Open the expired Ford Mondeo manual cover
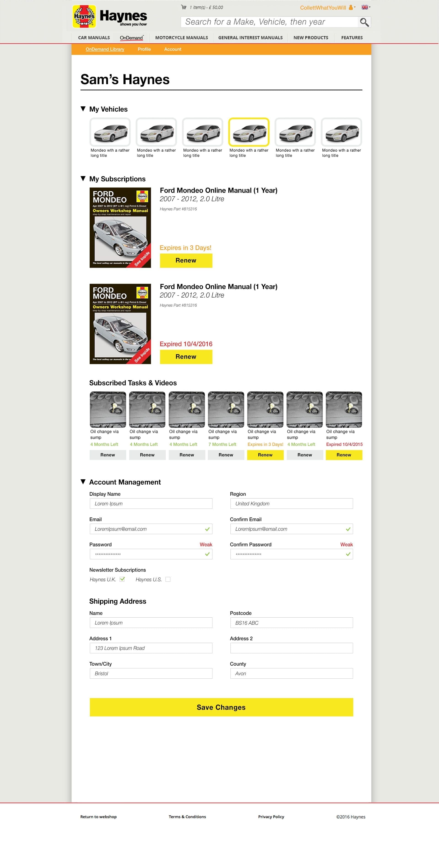 click(x=120, y=324)
